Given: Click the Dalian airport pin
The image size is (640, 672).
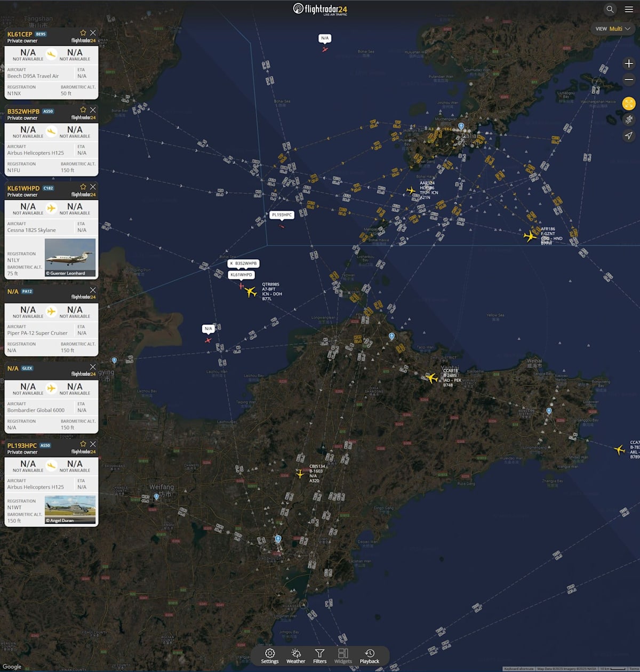Looking at the screenshot, I should tap(461, 126).
